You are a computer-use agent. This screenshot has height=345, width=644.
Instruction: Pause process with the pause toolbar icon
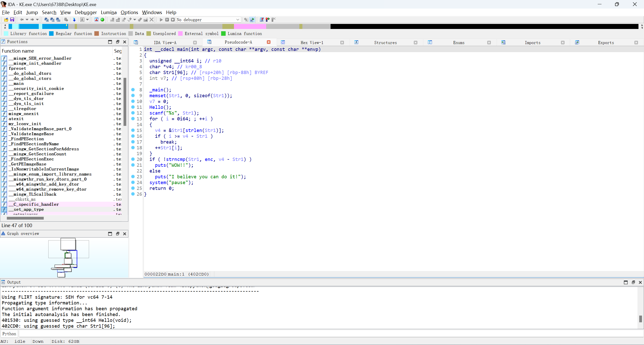[x=167, y=20]
